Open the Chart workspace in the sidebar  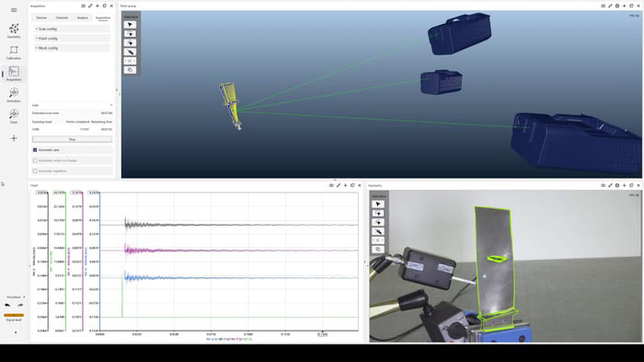click(x=14, y=116)
